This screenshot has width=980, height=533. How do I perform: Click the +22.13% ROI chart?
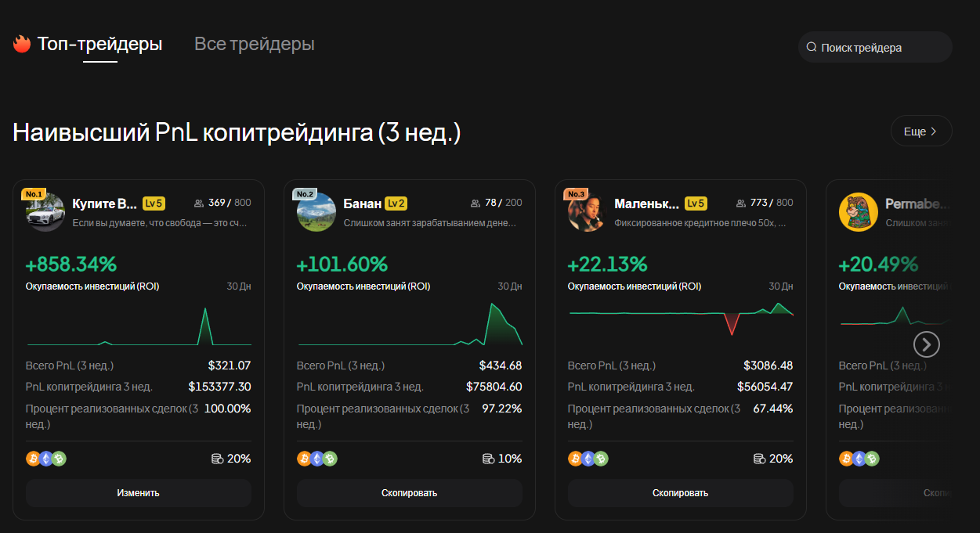click(681, 319)
